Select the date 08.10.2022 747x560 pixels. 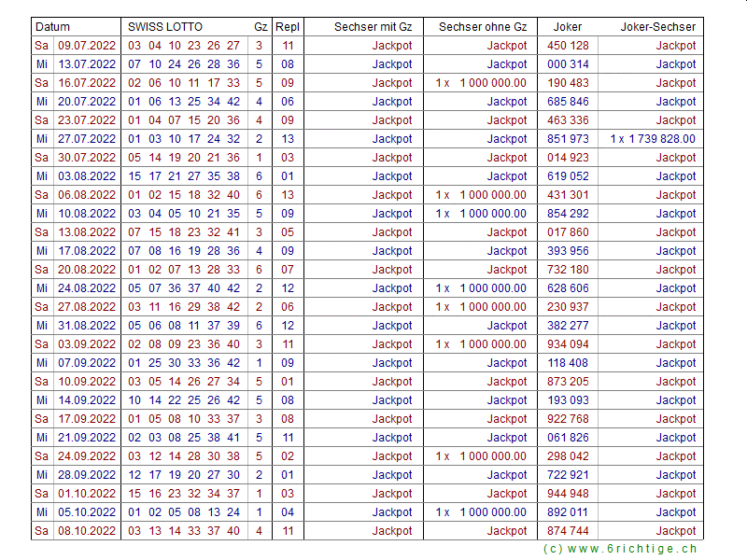(x=87, y=531)
